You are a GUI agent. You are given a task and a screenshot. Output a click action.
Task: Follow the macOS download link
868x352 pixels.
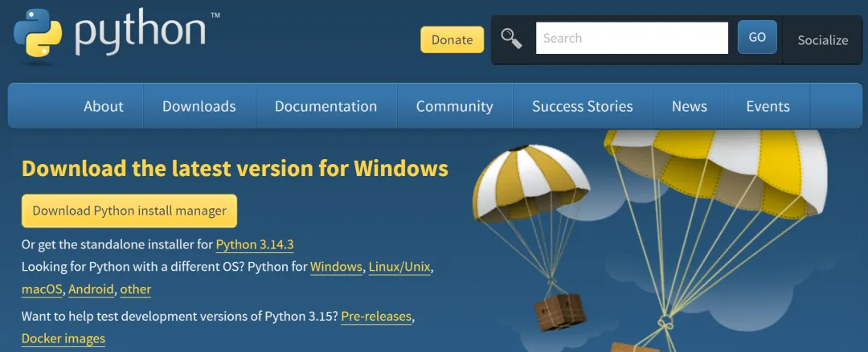click(x=42, y=289)
